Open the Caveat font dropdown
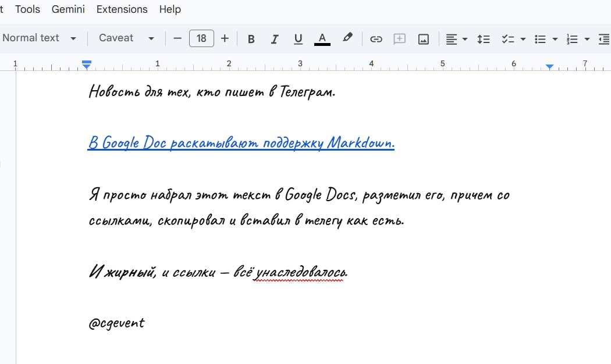Image resolution: width=611 pixels, height=364 pixels. (126, 38)
